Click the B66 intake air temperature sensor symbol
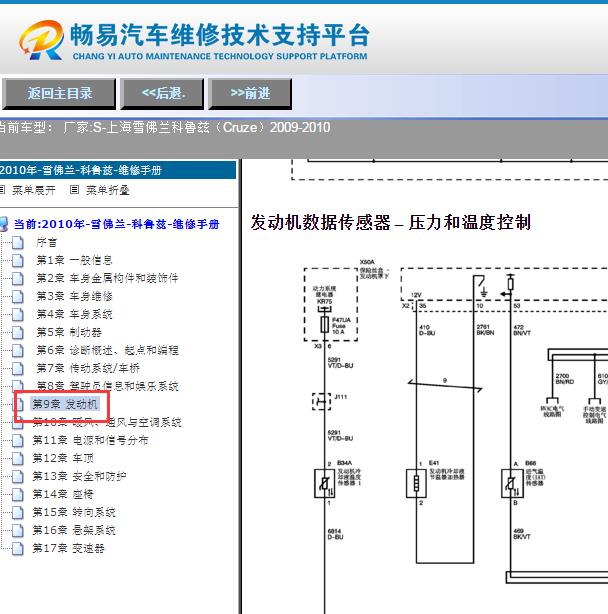The height and width of the screenshot is (614, 608). click(512, 484)
